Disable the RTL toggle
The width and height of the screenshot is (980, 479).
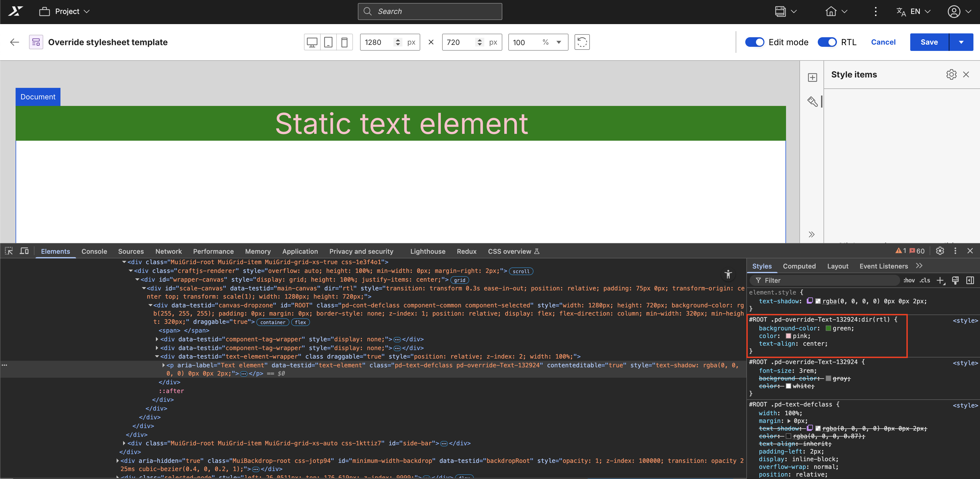tap(827, 42)
